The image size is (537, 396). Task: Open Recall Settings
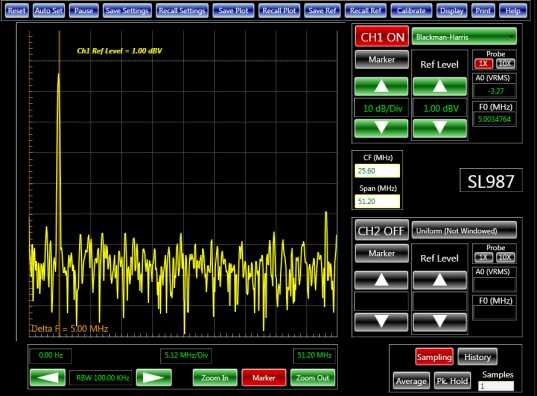(182, 11)
